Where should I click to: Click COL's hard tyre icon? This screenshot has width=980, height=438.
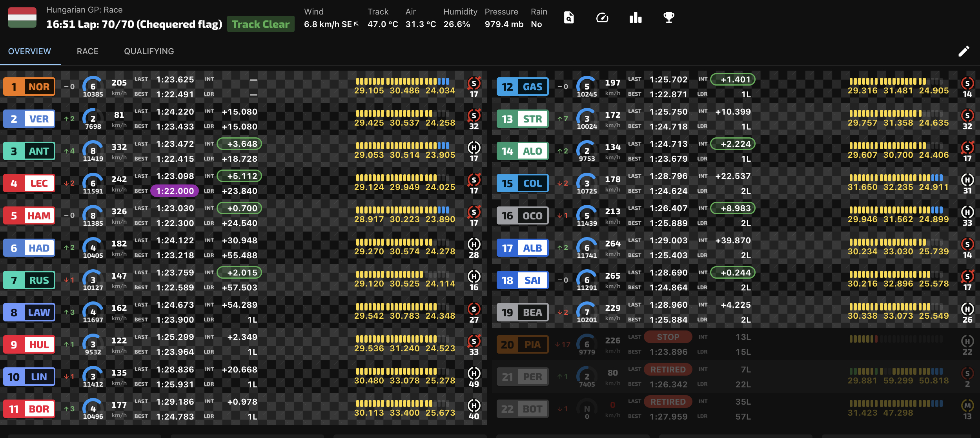point(967,180)
